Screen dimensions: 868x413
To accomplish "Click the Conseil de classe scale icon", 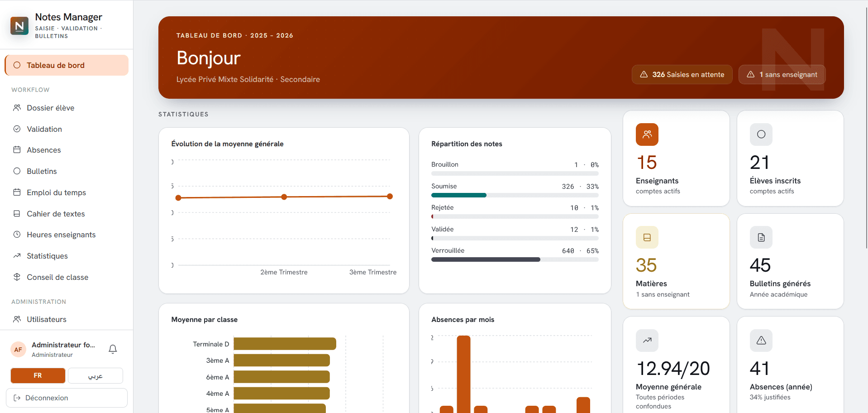I will [x=17, y=277].
